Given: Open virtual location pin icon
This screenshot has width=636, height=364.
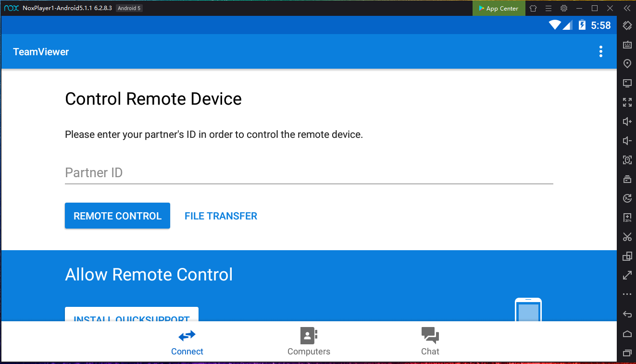Looking at the screenshot, I should 627,64.
